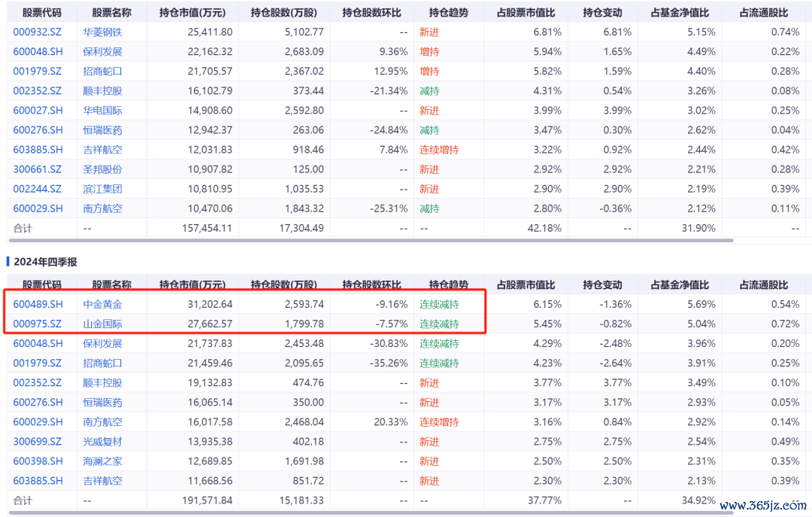Click the 持仓变动 header under 2024年四季报
The image size is (812, 517).
pyautogui.click(x=603, y=284)
